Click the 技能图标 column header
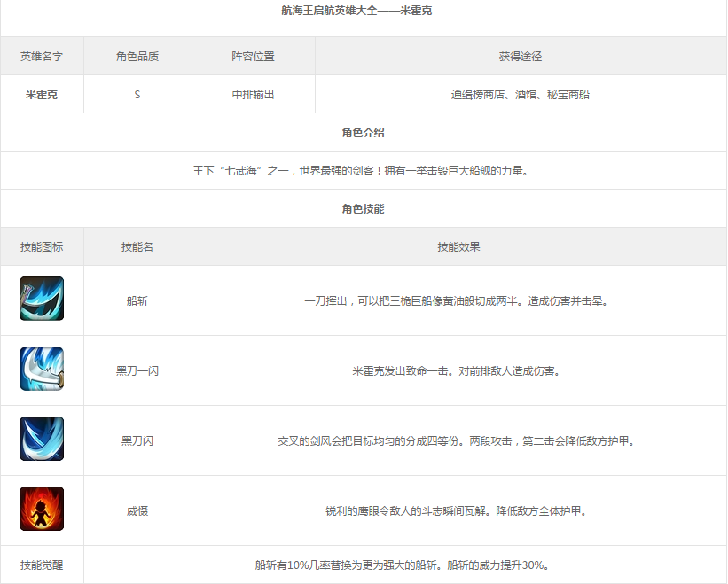728x584 pixels. 42,246
